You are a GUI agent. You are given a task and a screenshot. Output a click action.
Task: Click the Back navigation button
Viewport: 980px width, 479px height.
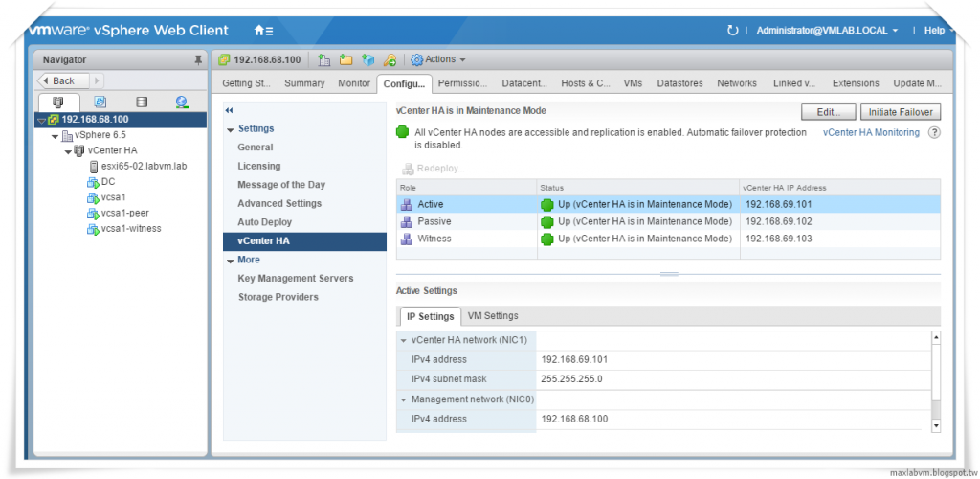64,80
